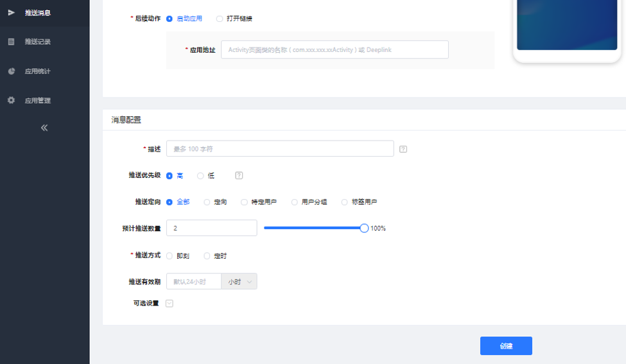Click the 应用统计 pie chart icon
The image size is (626, 364).
(11, 71)
